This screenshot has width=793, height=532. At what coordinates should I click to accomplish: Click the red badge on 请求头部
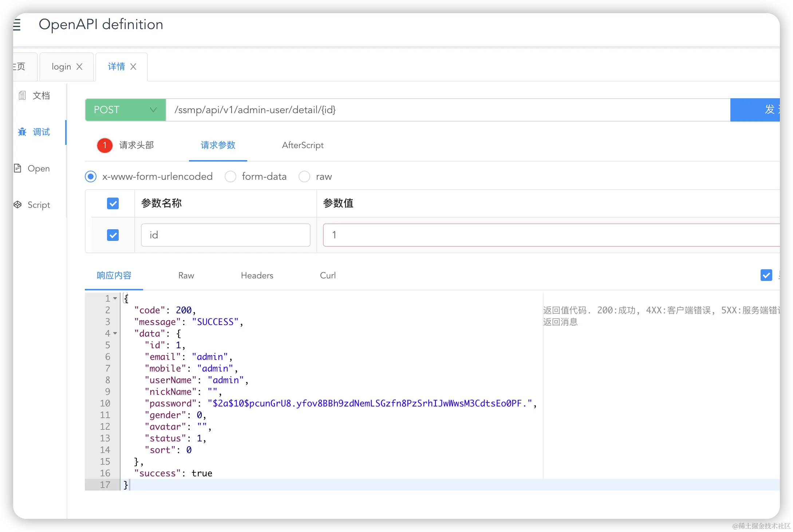click(x=105, y=145)
